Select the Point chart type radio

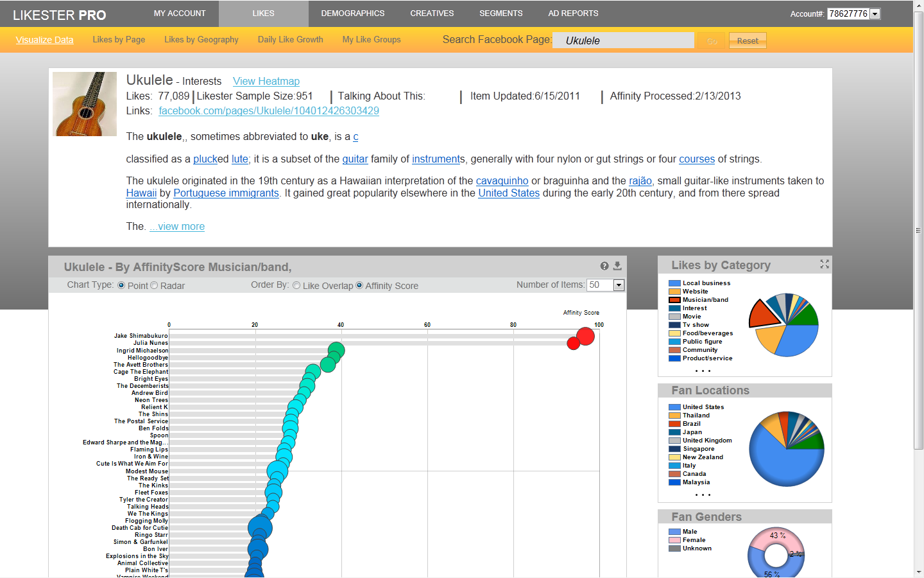click(x=121, y=285)
